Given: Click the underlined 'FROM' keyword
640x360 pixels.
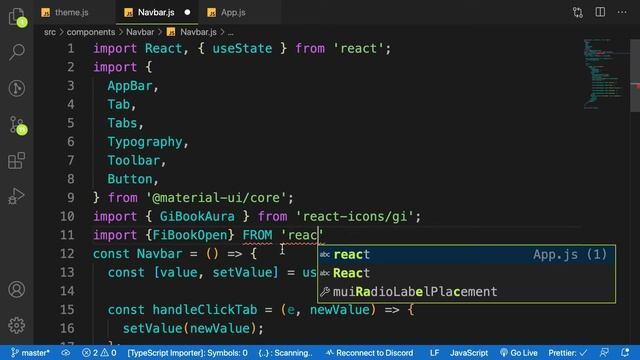Looking at the screenshot, I should coord(257,235).
